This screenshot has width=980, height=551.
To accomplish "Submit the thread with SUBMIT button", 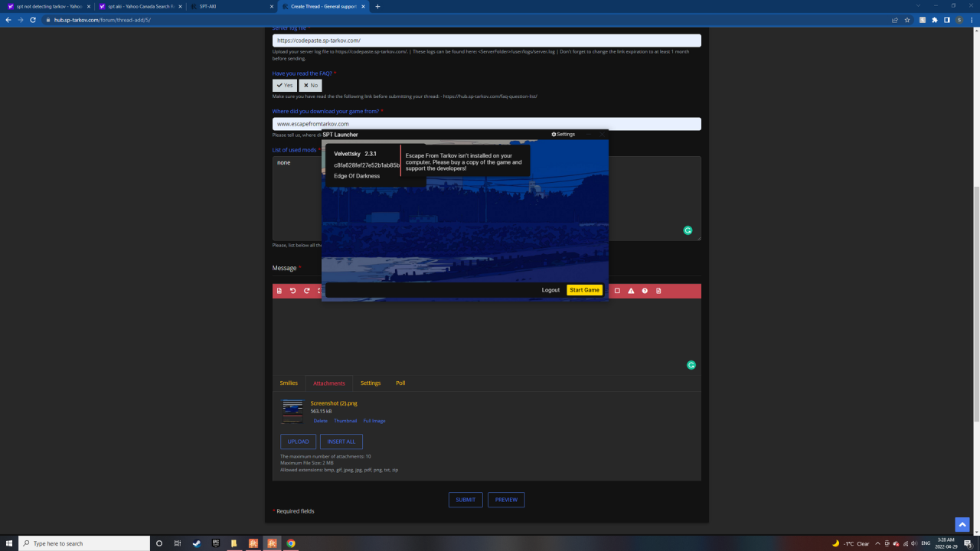I will pos(465,500).
